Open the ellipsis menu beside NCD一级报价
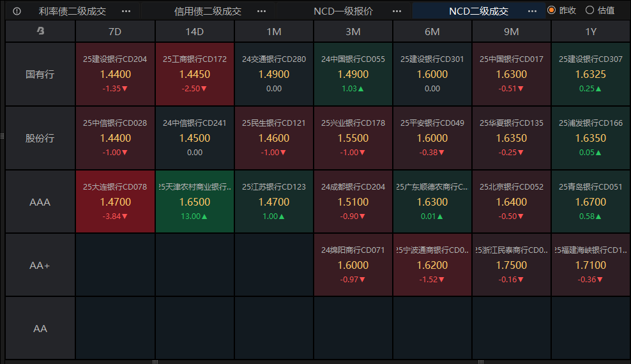Viewport: 631px width, 364px height. [397, 11]
